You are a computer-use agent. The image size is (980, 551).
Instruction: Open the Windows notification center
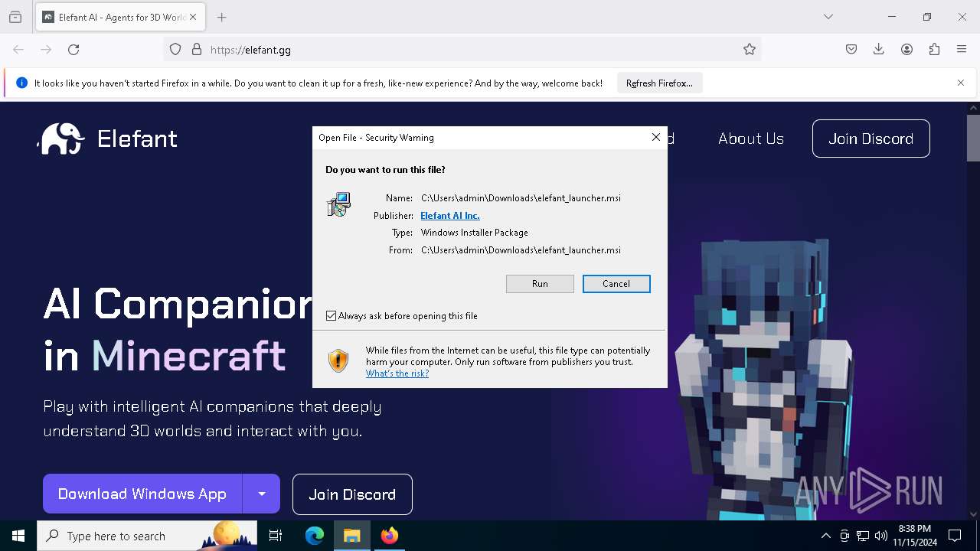(x=955, y=536)
